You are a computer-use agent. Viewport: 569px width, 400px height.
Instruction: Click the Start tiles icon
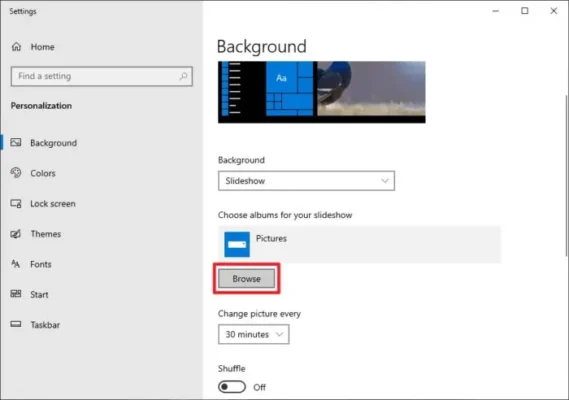point(16,294)
